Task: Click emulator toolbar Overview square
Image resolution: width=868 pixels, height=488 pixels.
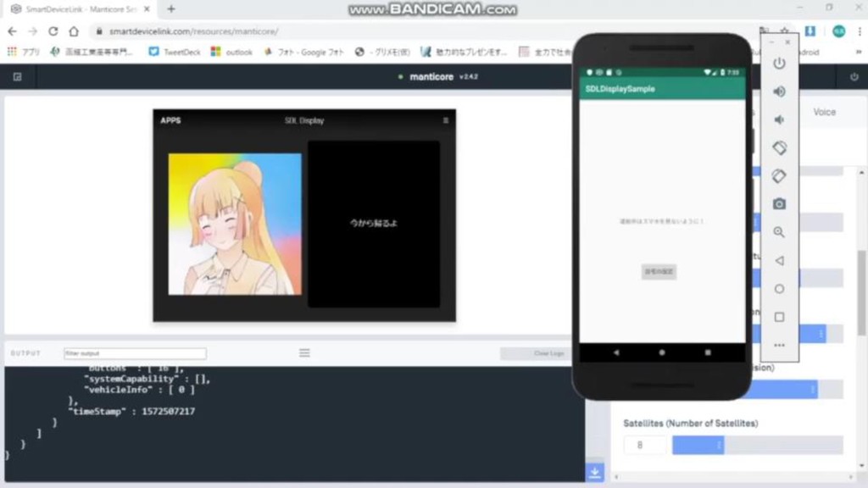Action: pyautogui.click(x=779, y=317)
